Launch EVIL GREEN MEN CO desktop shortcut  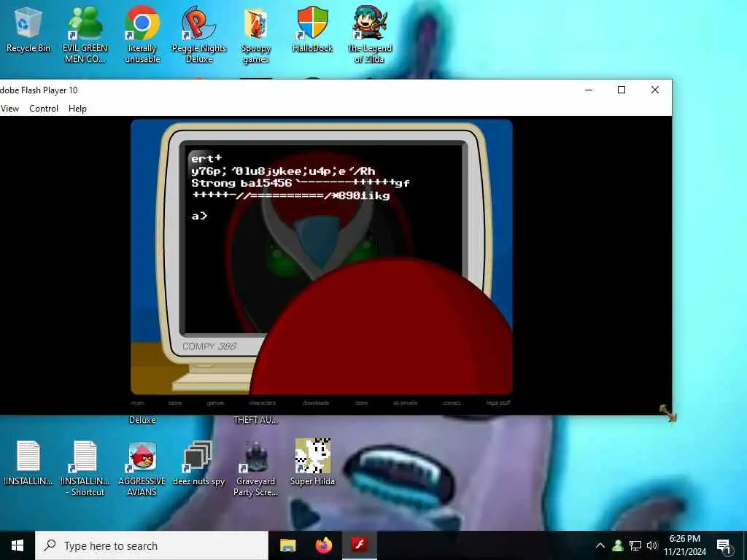point(85,34)
